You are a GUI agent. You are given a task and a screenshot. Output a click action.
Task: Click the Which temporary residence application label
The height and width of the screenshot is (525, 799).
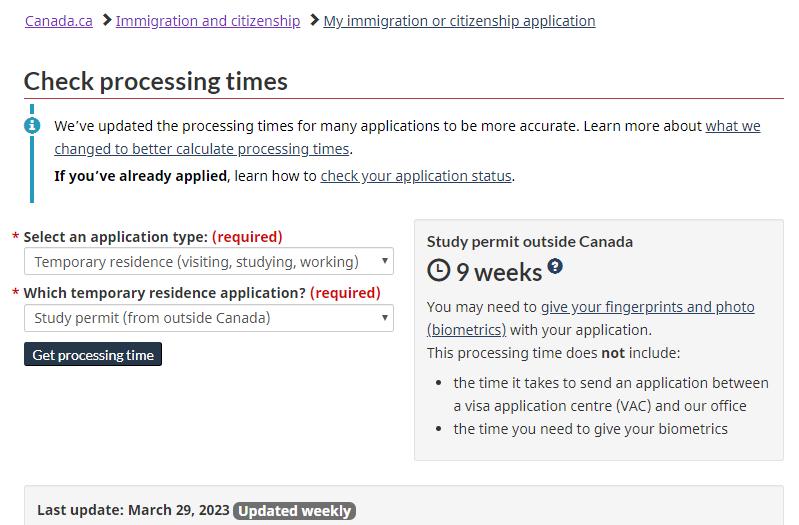(x=164, y=293)
